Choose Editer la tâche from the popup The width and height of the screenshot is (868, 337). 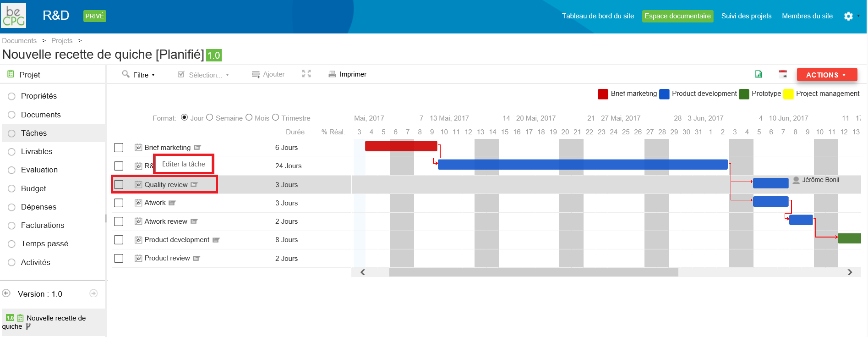184,164
